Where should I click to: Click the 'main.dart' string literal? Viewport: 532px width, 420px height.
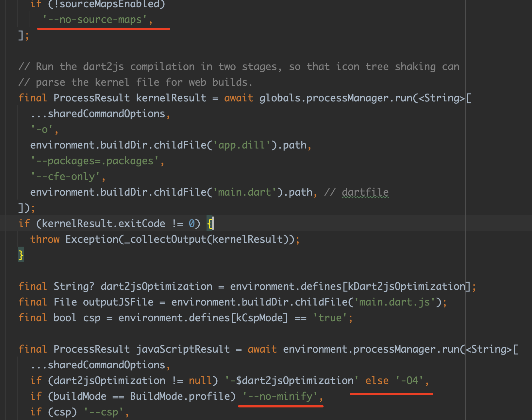(244, 192)
